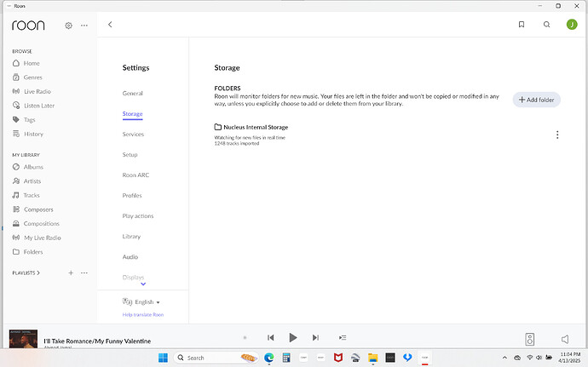
Task: Select the Audio settings tab
Action: (130, 257)
